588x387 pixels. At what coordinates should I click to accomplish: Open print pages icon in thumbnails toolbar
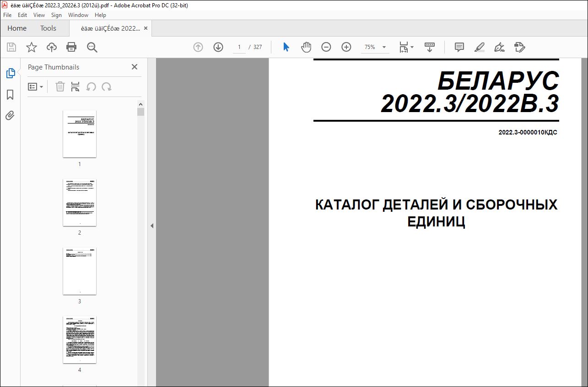(76, 87)
